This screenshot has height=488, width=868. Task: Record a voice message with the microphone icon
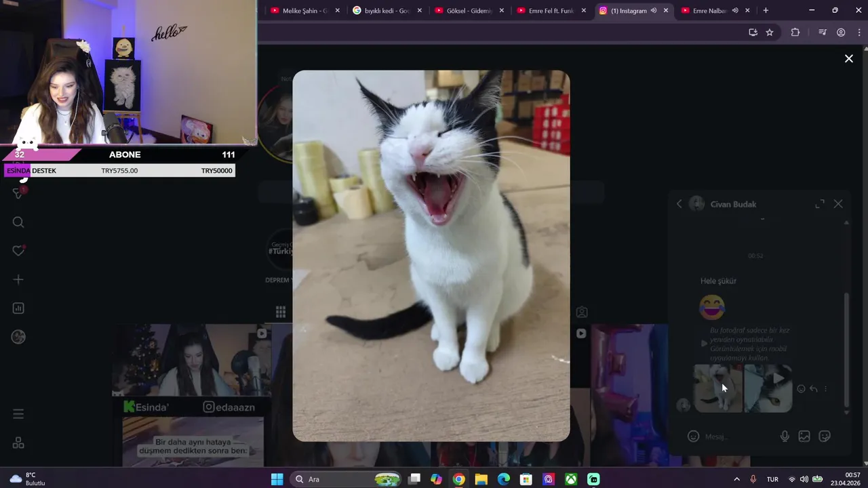(x=785, y=436)
